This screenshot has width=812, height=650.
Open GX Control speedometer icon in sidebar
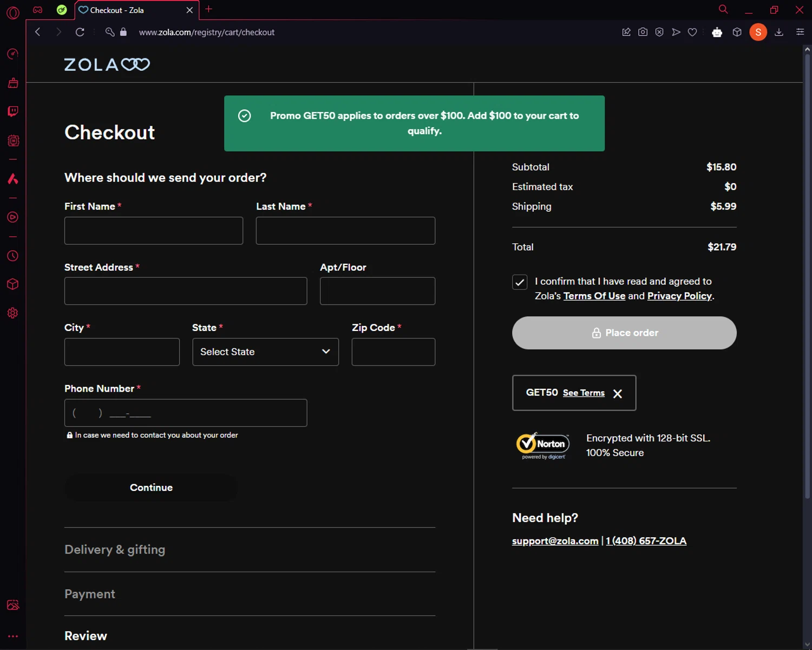coord(12,54)
